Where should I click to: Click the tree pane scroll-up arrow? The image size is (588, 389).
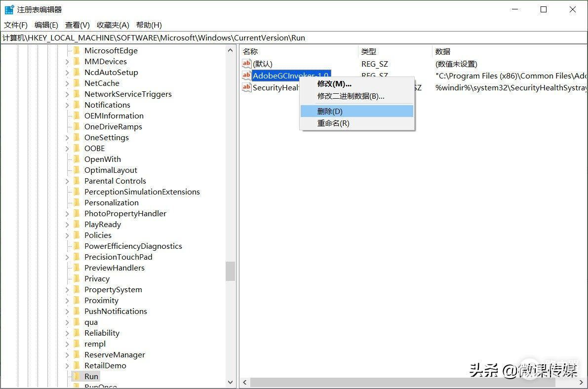point(231,50)
